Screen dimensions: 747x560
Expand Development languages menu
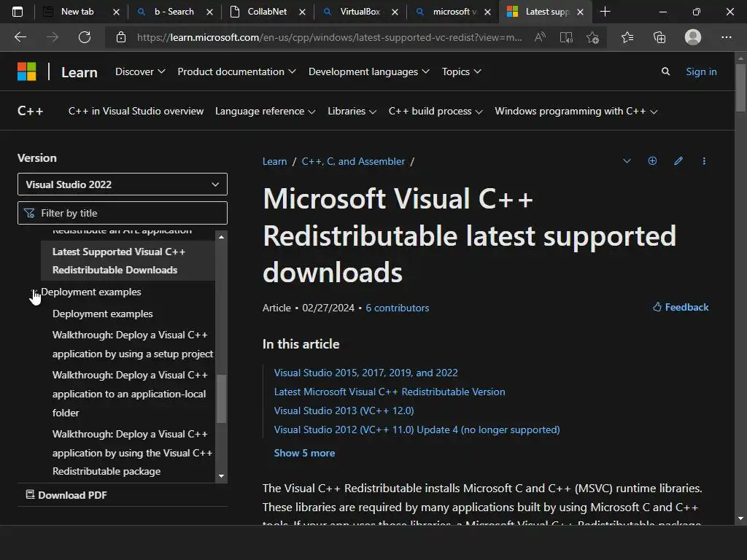[x=368, y=71]
